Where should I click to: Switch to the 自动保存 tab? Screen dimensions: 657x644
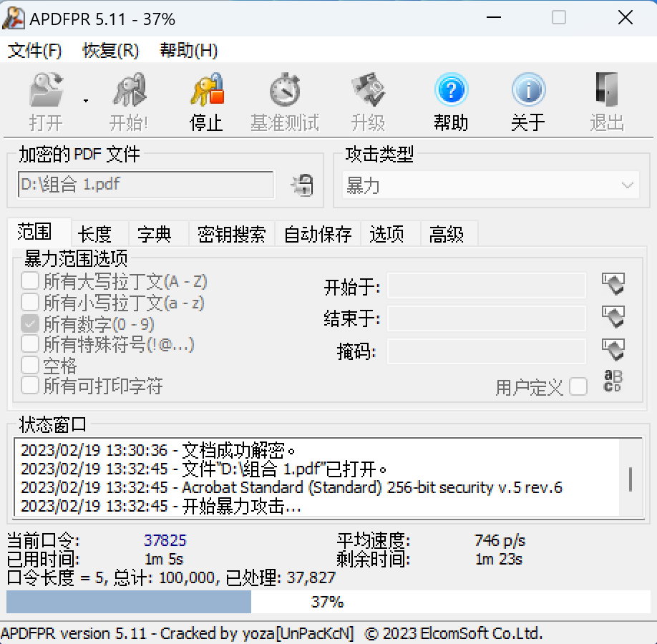tap(318, 234)
